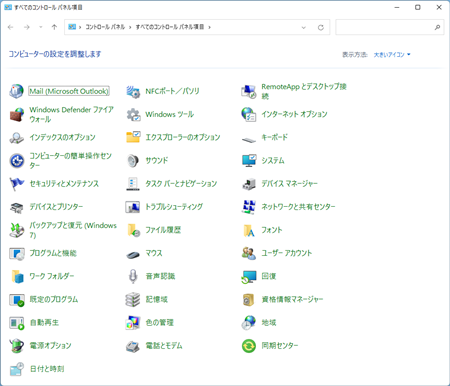Image resolution: width=450 pixels, height=386 pixels.
Task: Click the トラブルシューティング icon
Action: [133, 207]
